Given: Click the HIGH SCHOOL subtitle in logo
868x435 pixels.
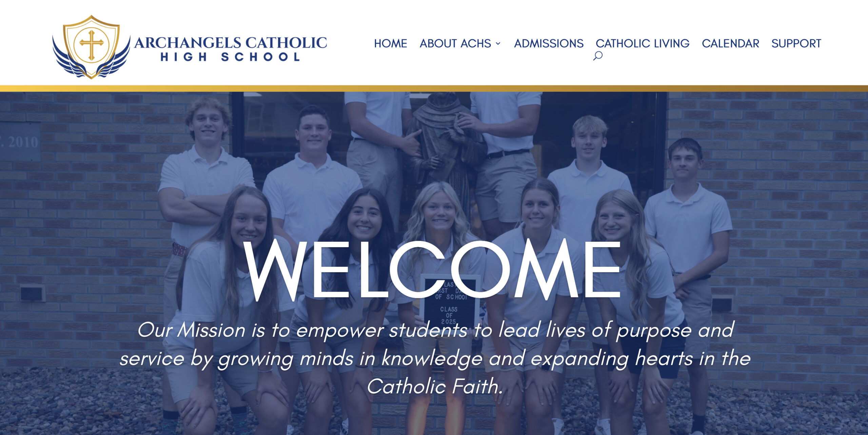Looking at the screenshot, I should [x=231, y=57].
